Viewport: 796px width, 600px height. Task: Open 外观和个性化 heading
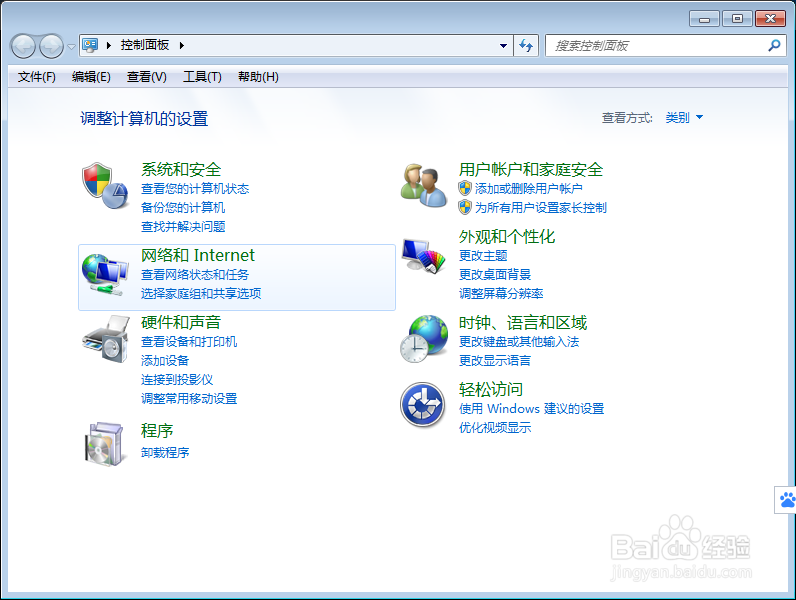[x=507, y=236]
